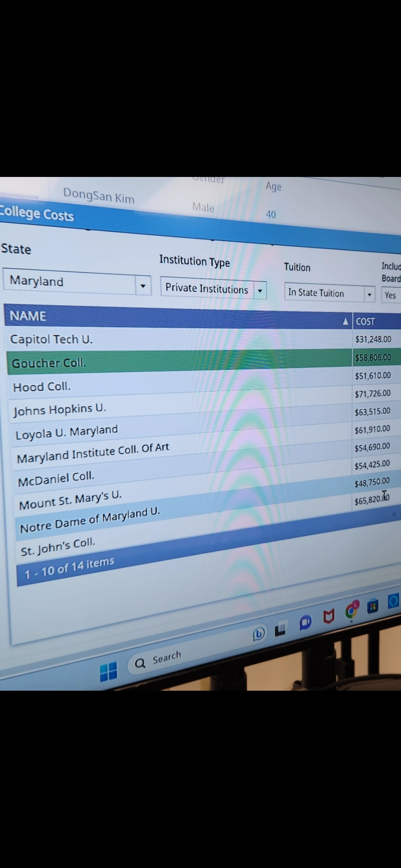Launch the Teams Chat taskbar icon
Viewport: 401px width, 868px height.
[305, 623]
